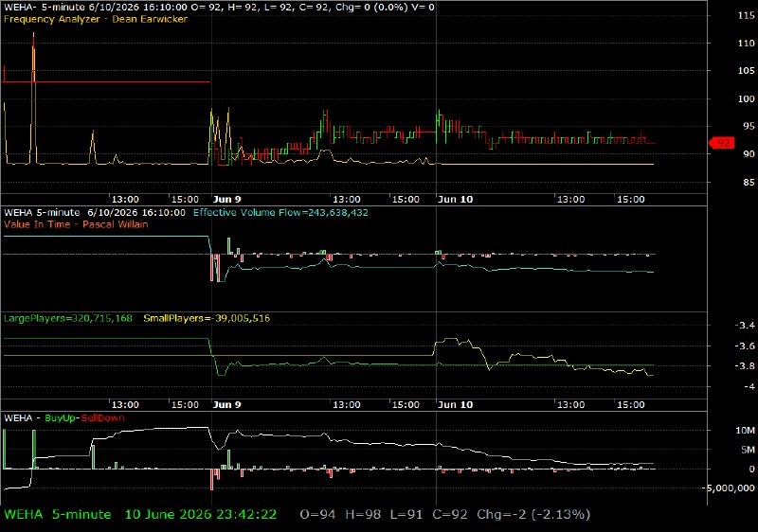
Task: Click the 'Effective Volume Flow=243,638,432' readout
Action: 280,212
